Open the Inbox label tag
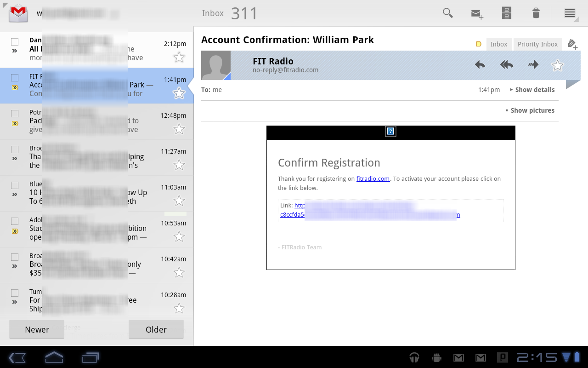Viewport: 588px width, 368px height. pos(498,44)
